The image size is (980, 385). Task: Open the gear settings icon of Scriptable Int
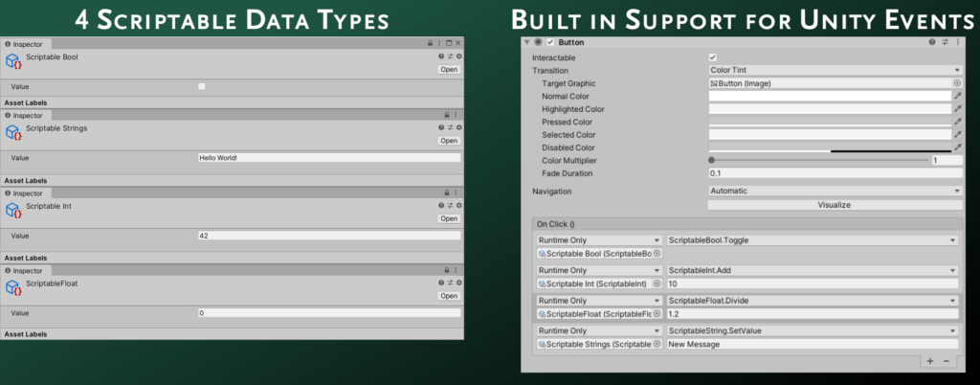[458, 205]
